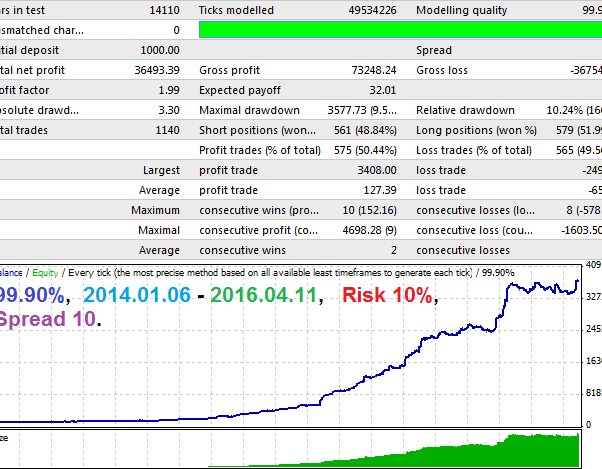The height and width of the screenshot is (469, 602).
Task: Select the Ticks modelled value 49534226
Action: [x=368, y=10]
